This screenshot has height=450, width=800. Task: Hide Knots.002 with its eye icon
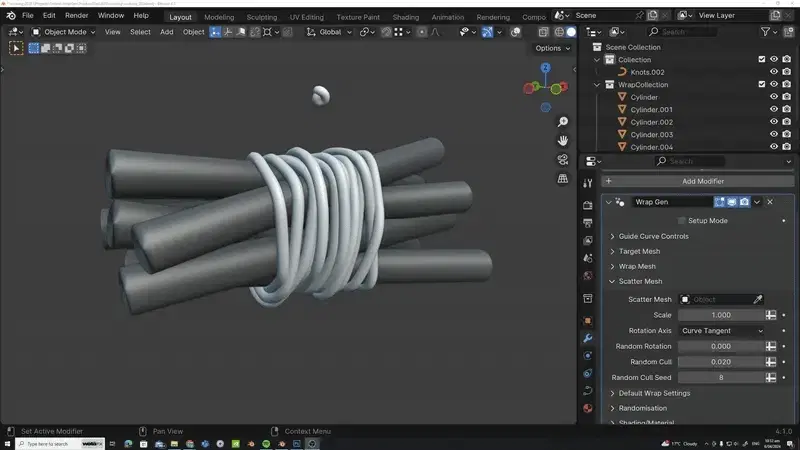pyautogui.click(x=773, y=72)
